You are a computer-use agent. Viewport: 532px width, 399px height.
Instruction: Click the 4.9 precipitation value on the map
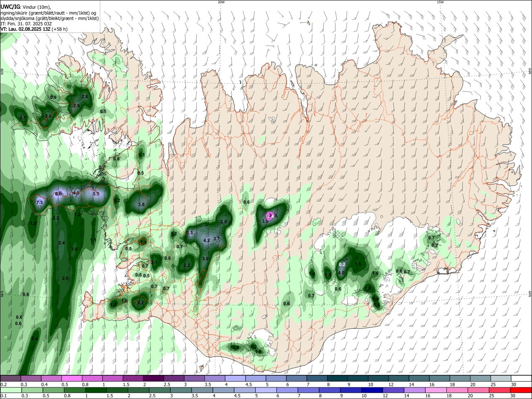pyautogui.click(x=76, y=193)
